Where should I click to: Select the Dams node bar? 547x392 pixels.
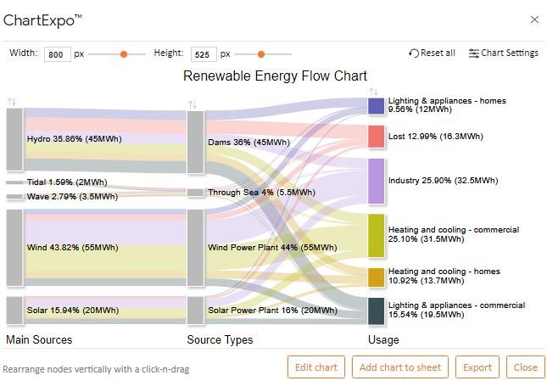click(x=195, y=142)
